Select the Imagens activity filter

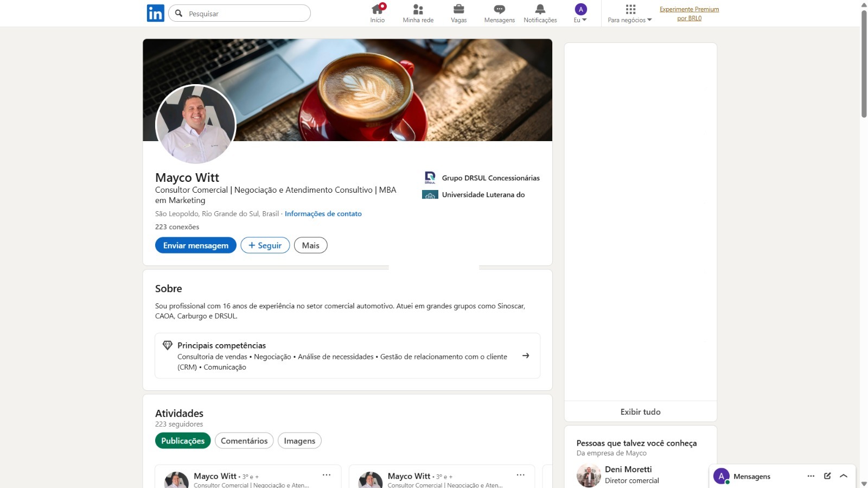[299, 441]
